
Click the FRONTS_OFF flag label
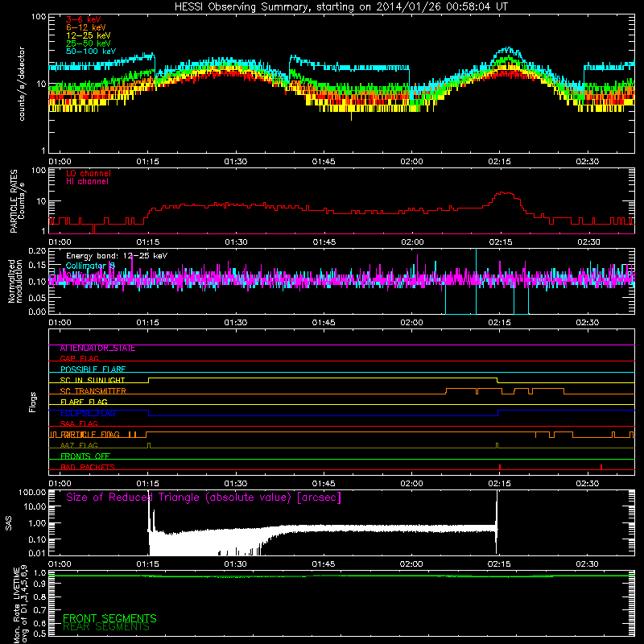point(85,456)
